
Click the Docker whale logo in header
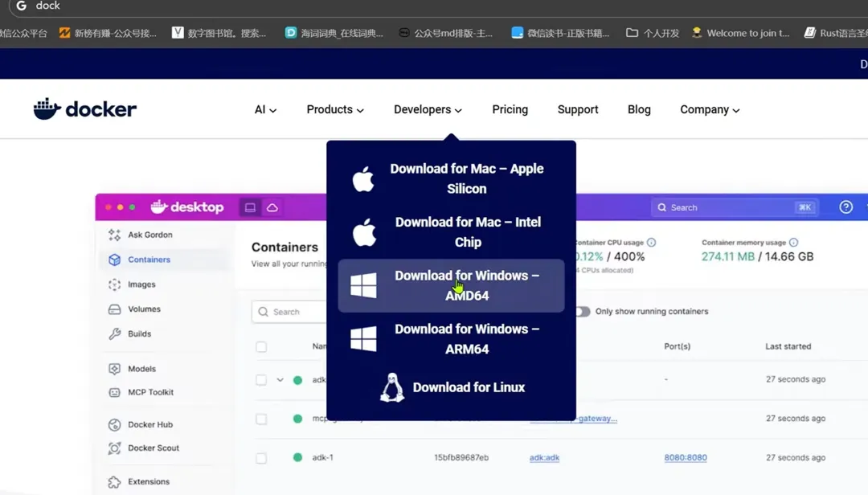click(84, 109)
